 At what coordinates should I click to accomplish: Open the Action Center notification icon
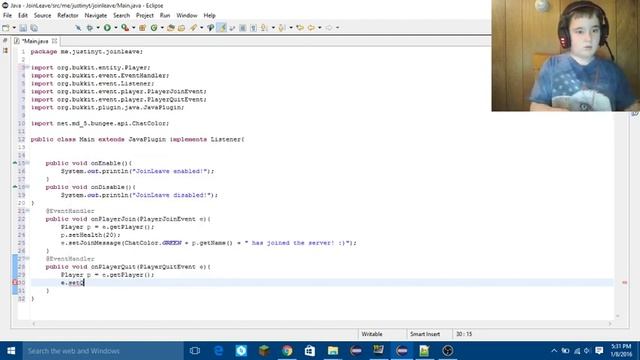click(599, 351)
